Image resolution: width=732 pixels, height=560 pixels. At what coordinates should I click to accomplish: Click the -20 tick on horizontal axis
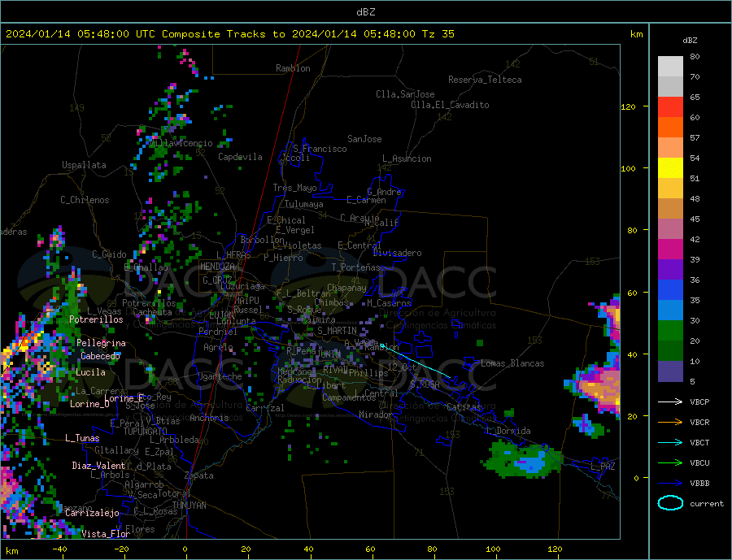click(x=121, y=549)
